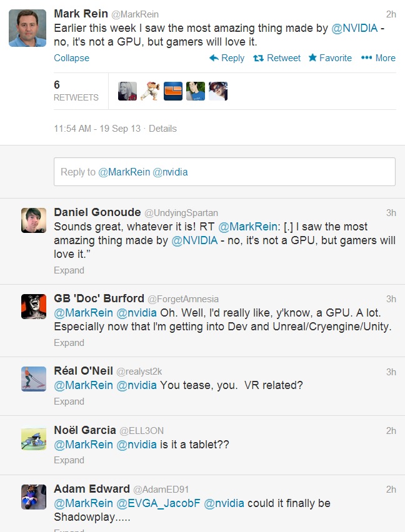
Task: Open GB 'Doc' Burford's avatar
Action: point(34,307)
